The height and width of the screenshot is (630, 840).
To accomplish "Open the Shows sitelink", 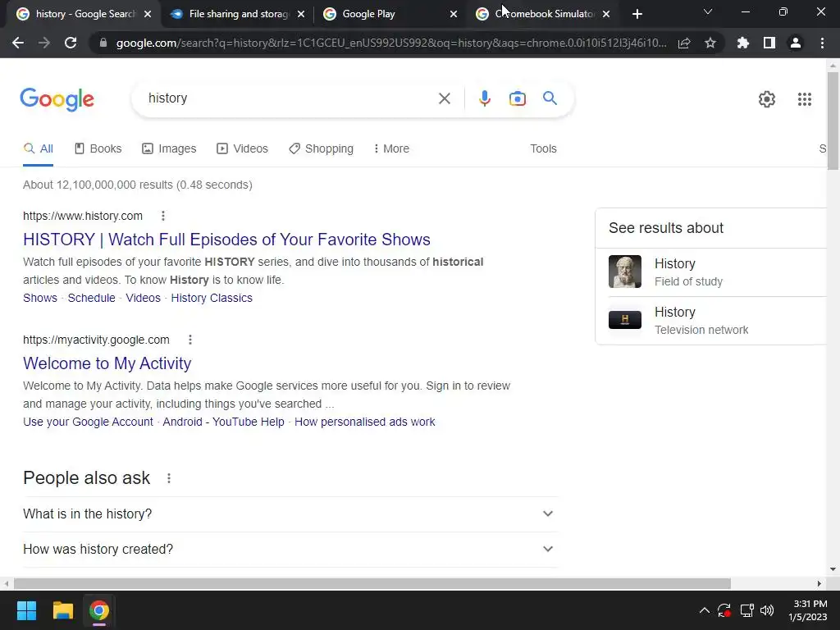I will (40, 298).
